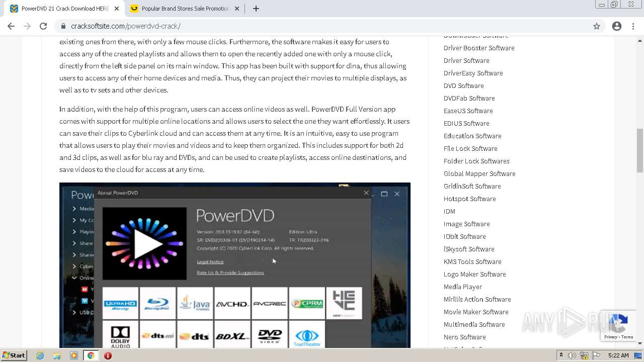
Task: Open the reCAPTCHA Terms link
Action: 627,337
